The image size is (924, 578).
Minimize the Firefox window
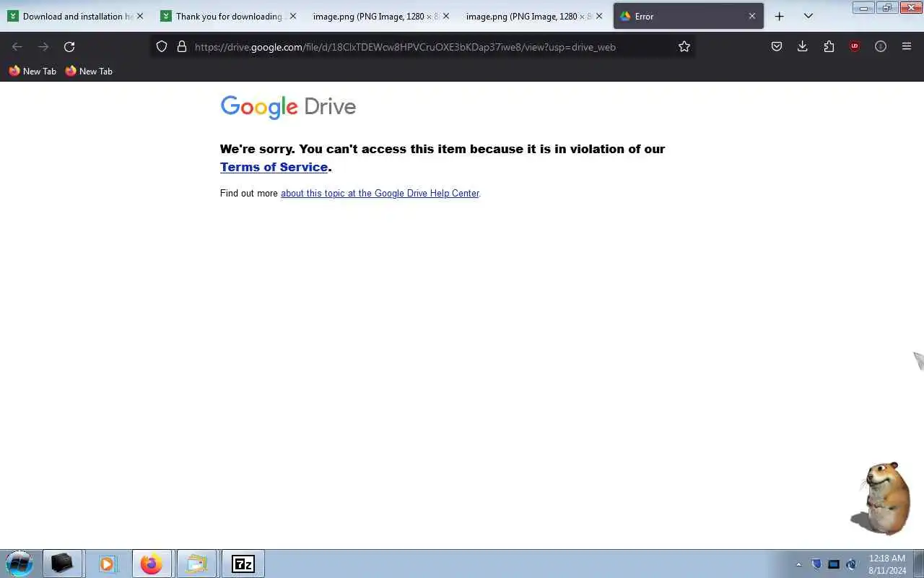(x=863, y=8)
